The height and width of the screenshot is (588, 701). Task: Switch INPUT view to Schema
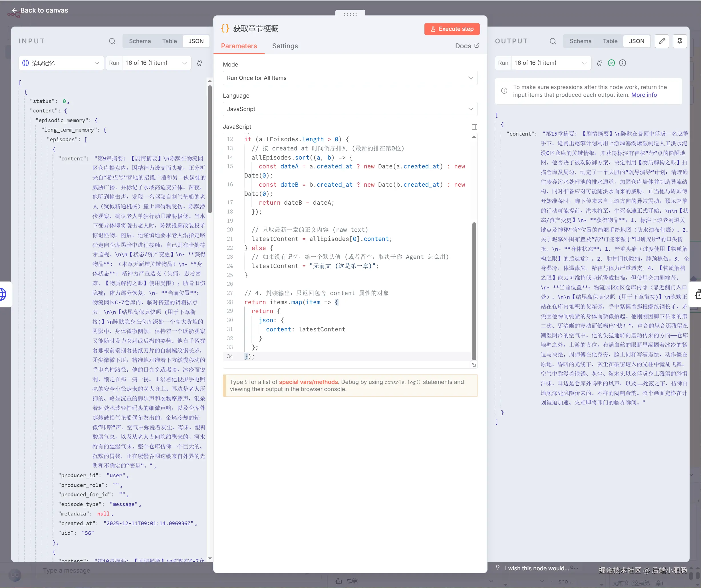140,41
